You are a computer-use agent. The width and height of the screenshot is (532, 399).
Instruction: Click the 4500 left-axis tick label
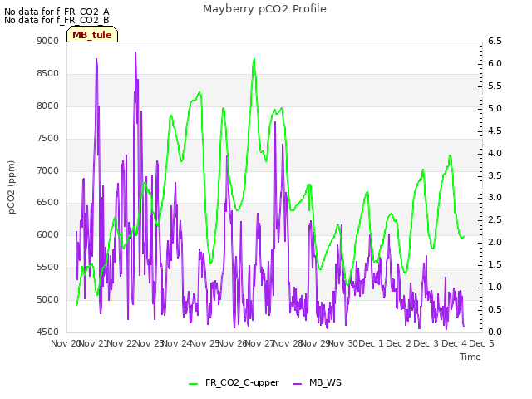[x=48, y=332]
